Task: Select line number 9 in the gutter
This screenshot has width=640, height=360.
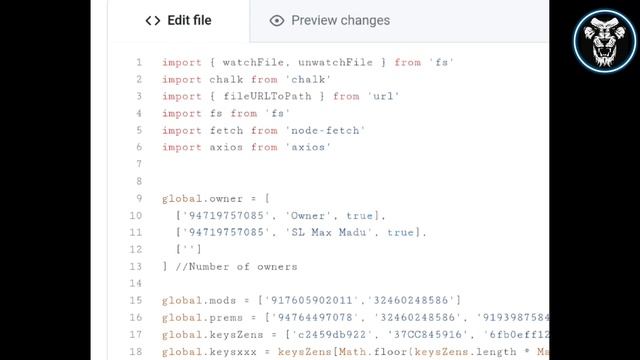Action: tap(139, 198)
